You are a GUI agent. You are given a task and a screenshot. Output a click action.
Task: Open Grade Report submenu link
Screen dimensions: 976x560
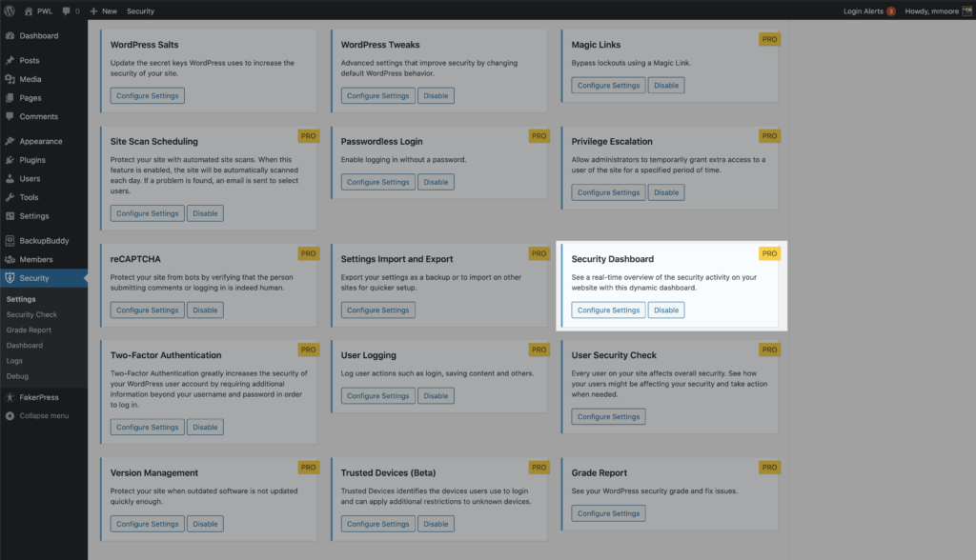click(29, 330)
